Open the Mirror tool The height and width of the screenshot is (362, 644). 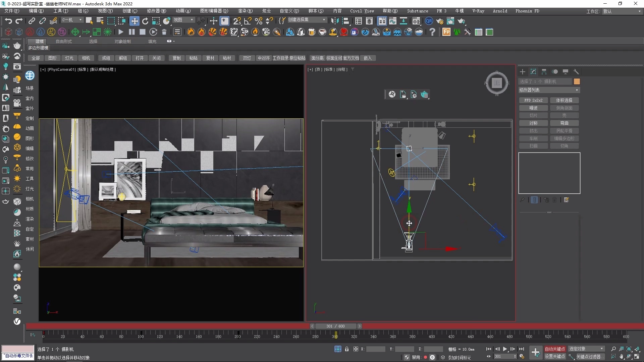coord(334,21)
